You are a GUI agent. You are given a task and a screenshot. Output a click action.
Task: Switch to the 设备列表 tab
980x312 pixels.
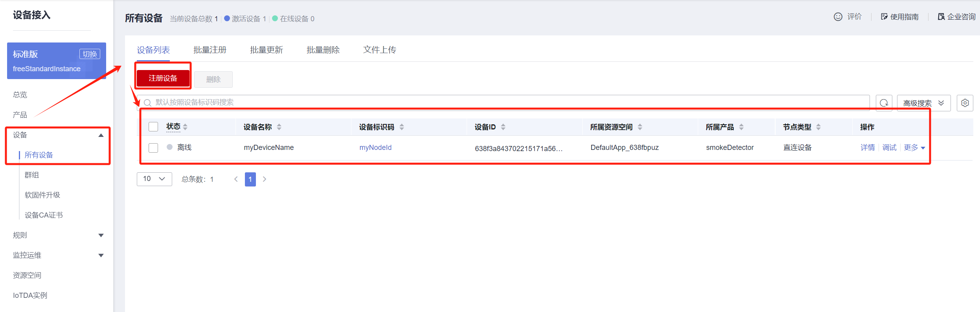(x=153, y=50)
